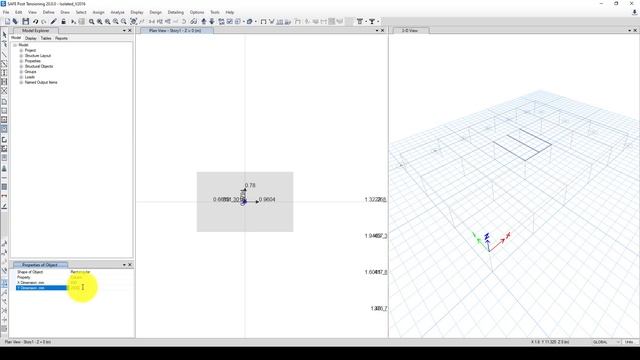Click the New Model icon in toolbar

[x=7, y=22]
